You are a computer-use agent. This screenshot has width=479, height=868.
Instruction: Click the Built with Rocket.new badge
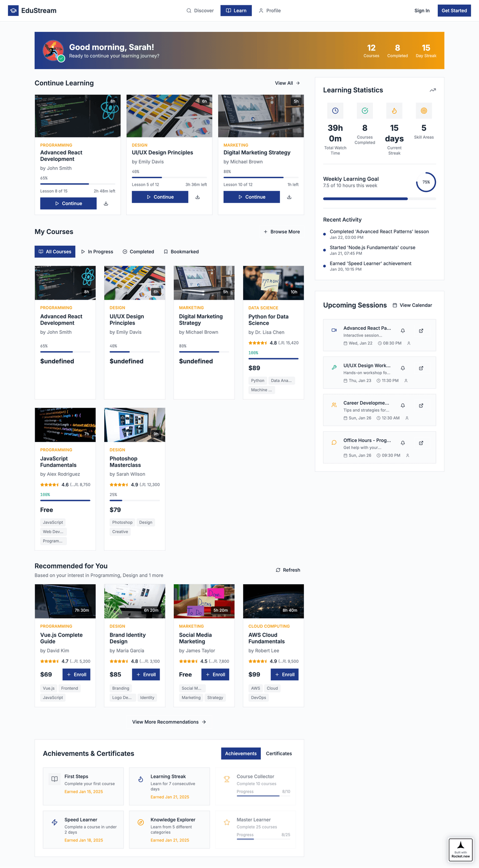coord(461,850)
